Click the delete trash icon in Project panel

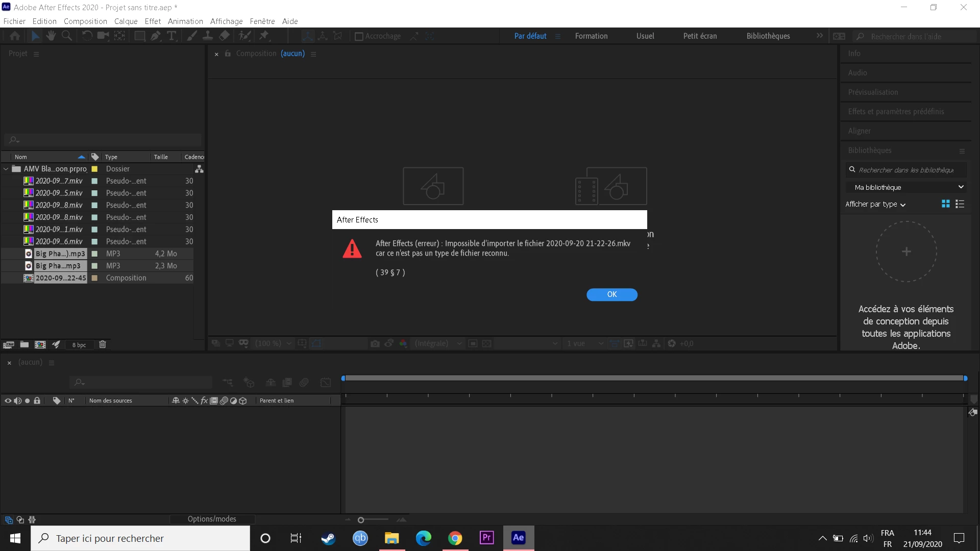click(x=102, y=344)
